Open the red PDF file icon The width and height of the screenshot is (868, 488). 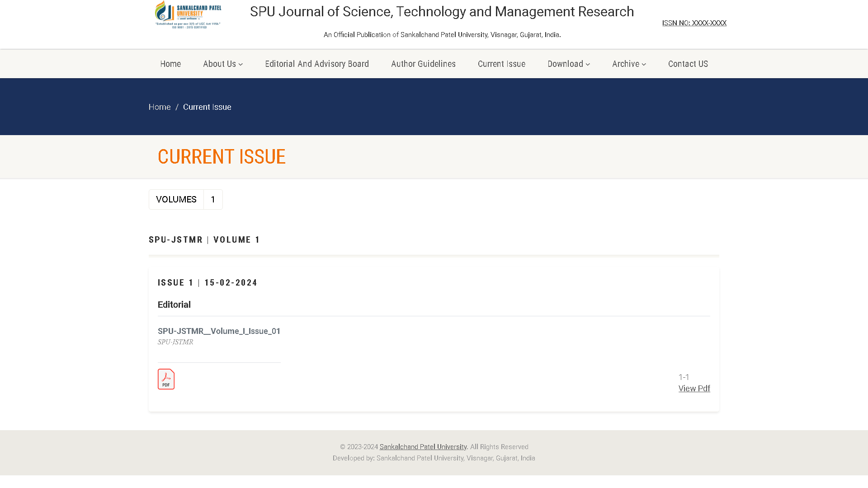(166, 379)
